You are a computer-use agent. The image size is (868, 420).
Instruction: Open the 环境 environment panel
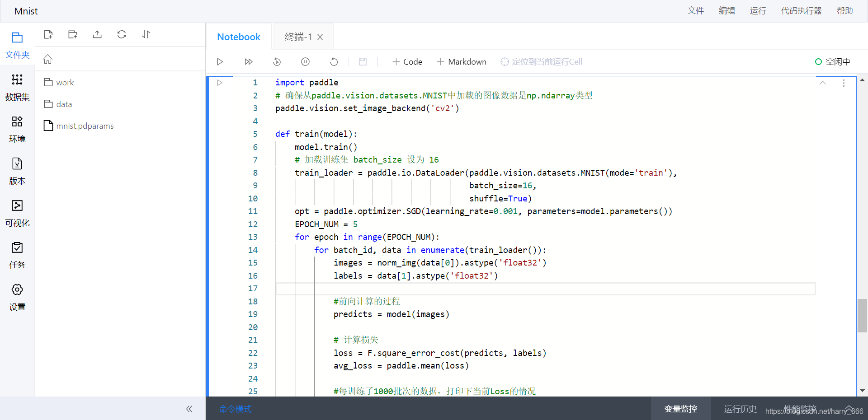(x=17, y=130)
